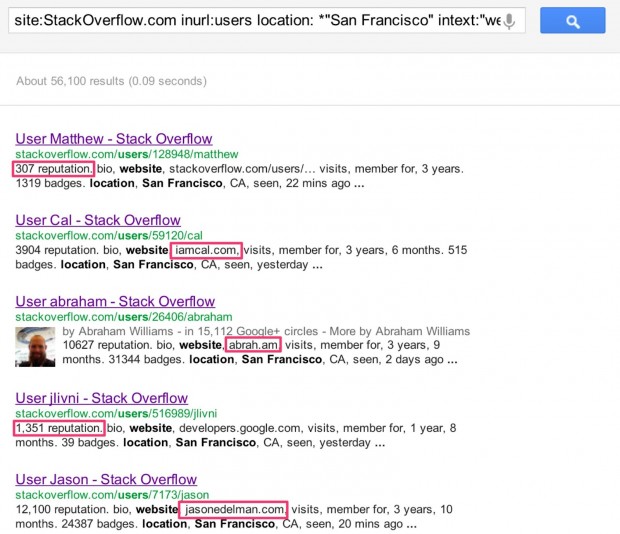The width and height of the screenshot is (620, 534).
Task: Open the User Cal - Stack Overflow result
Action: click(98, 220)
